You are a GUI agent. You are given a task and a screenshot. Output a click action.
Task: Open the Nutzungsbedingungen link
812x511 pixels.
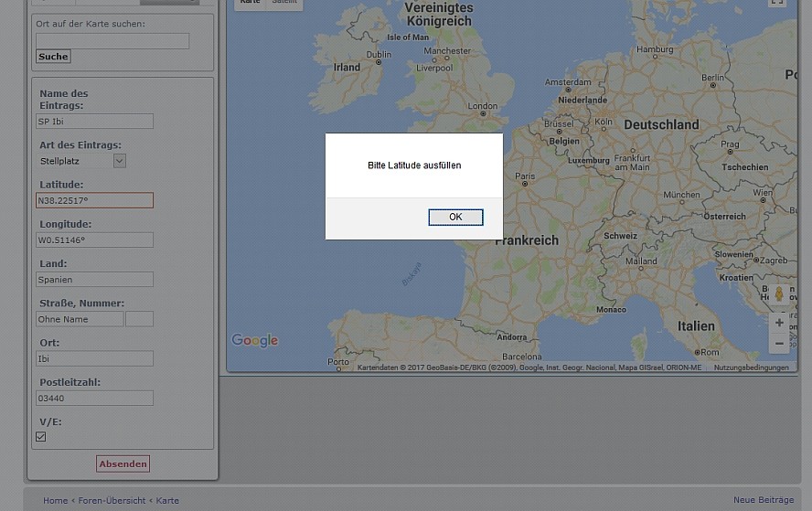pyautogui.click(x=752, y=367)
